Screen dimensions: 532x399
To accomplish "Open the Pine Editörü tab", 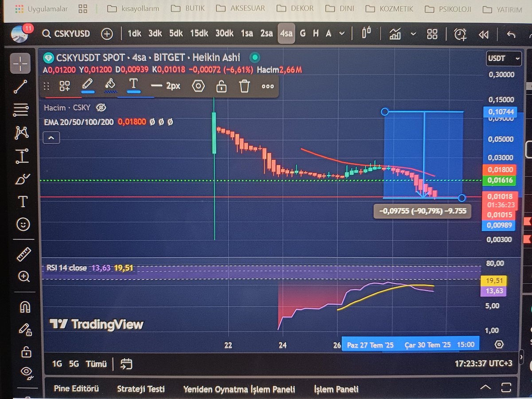I will (76, 389).
